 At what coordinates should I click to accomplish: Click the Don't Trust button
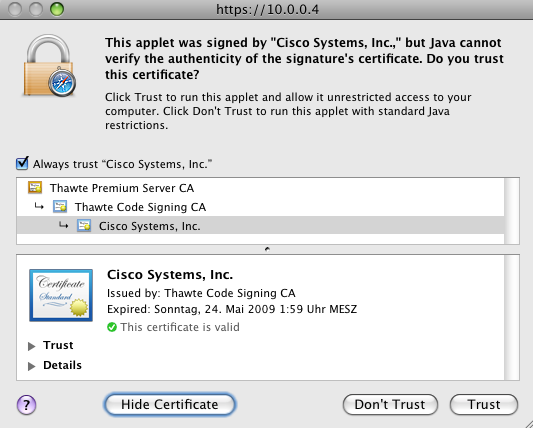(x=390, y=405)
